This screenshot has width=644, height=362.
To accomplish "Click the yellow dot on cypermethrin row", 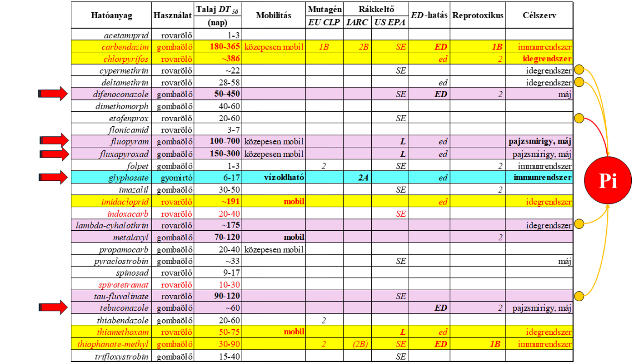I will point(579,70).
